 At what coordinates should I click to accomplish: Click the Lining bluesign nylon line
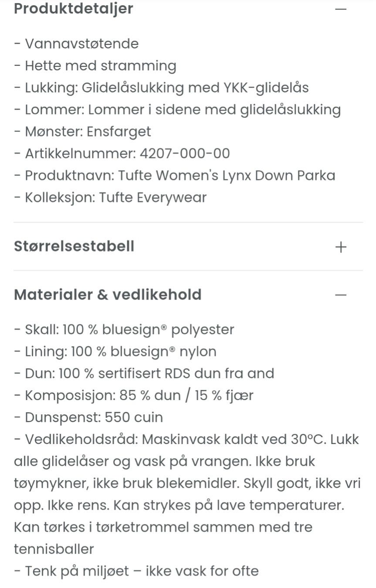pyautogui.click(x=115, y=352)
